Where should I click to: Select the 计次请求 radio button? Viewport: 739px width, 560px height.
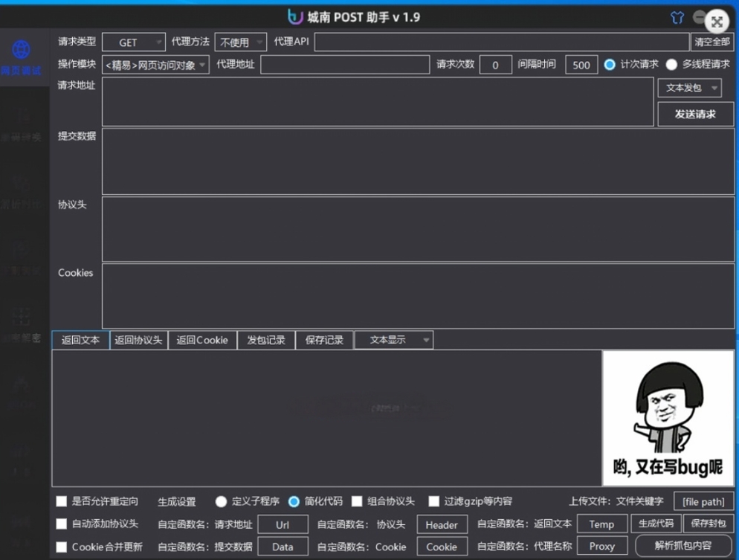coord(610,65)
